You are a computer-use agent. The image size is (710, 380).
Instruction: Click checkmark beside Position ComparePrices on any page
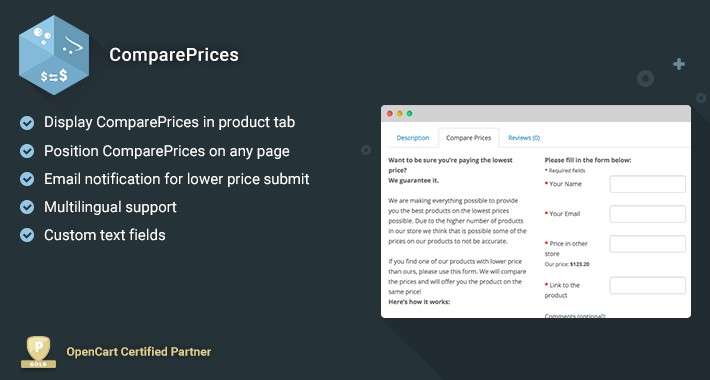[x=27, y=151]
